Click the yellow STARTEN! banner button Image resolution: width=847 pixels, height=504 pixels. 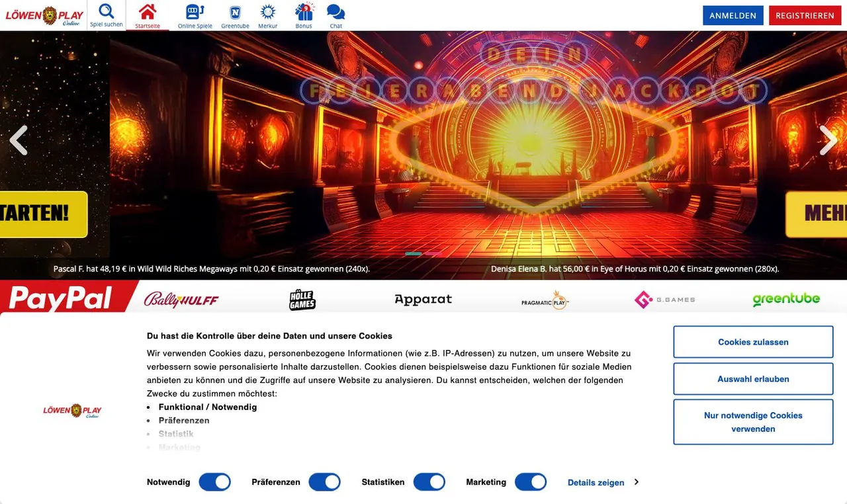point(44,214)
